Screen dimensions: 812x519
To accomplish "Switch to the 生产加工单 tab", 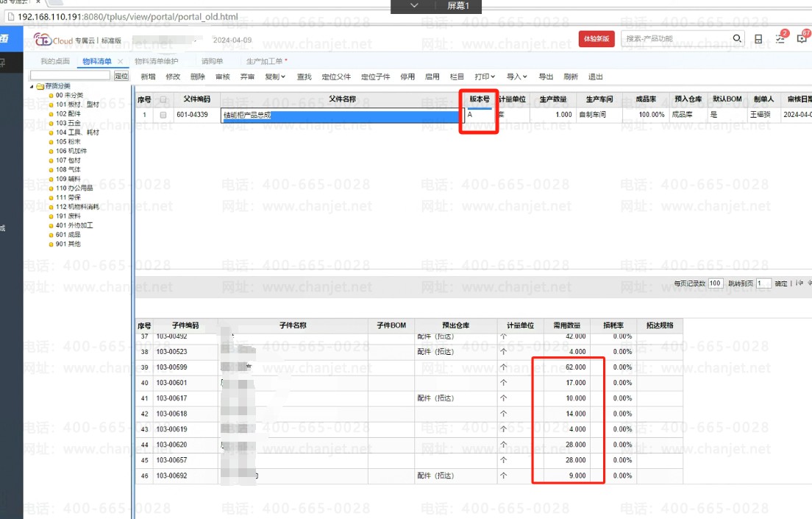I will 266,62.
